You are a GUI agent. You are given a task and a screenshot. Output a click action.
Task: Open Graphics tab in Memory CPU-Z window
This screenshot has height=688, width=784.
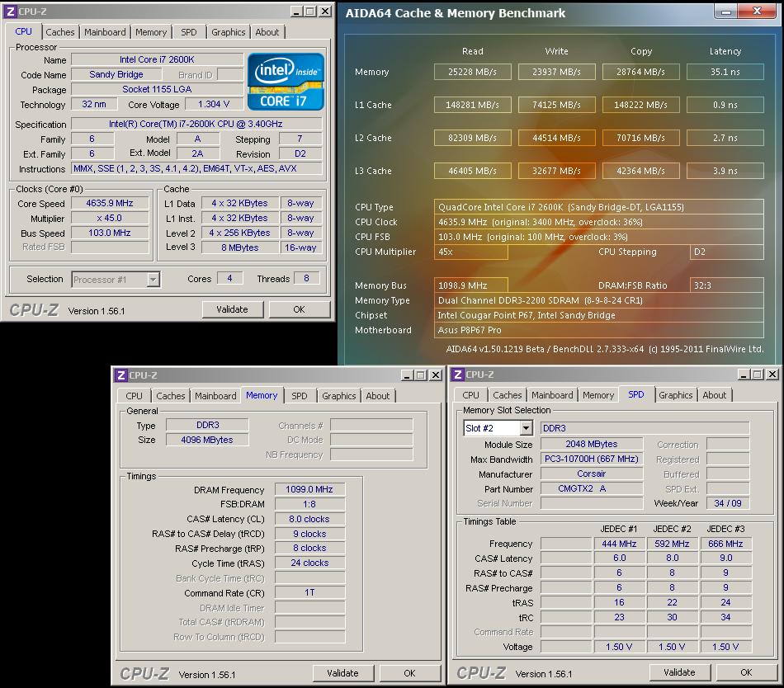[339, 396]
